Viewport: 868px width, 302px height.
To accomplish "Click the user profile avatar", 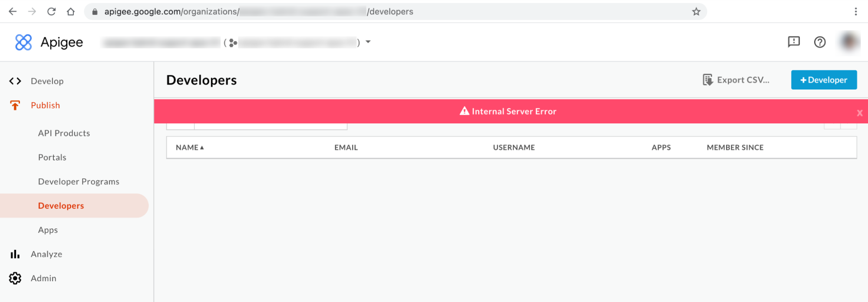I will click(x=848, y=42).
